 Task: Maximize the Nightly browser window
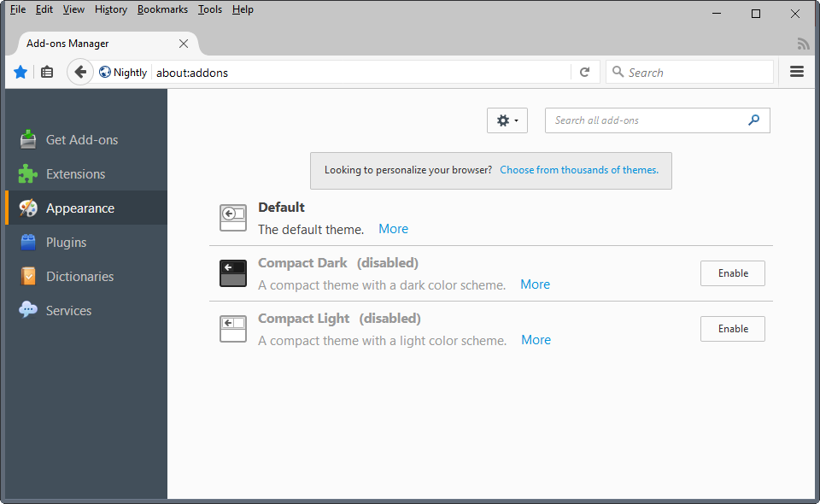[x=756, y=13]
